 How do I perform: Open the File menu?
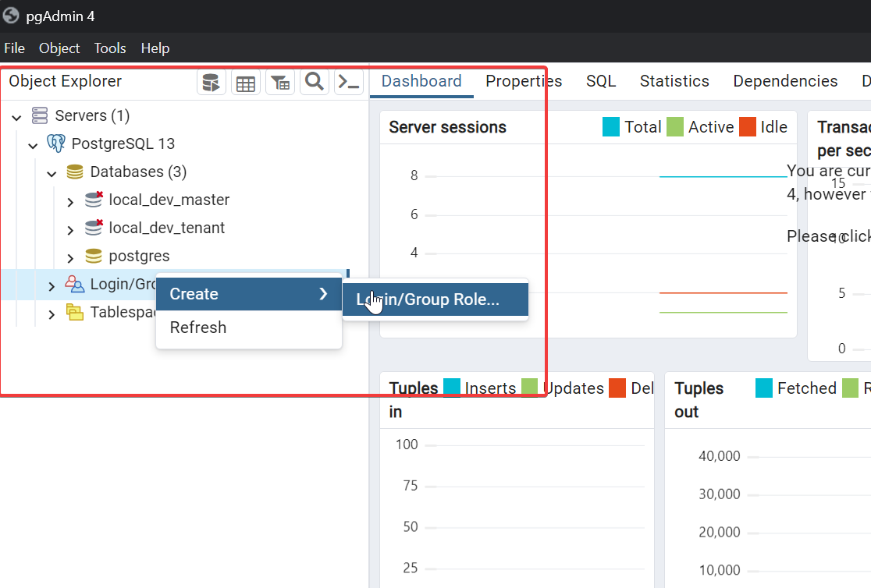click(15, 48)
